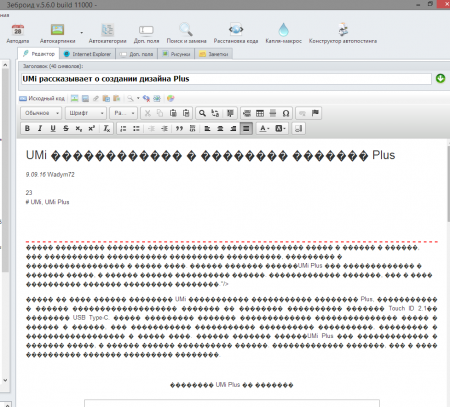Open the Автодата calendar tool

18,34
